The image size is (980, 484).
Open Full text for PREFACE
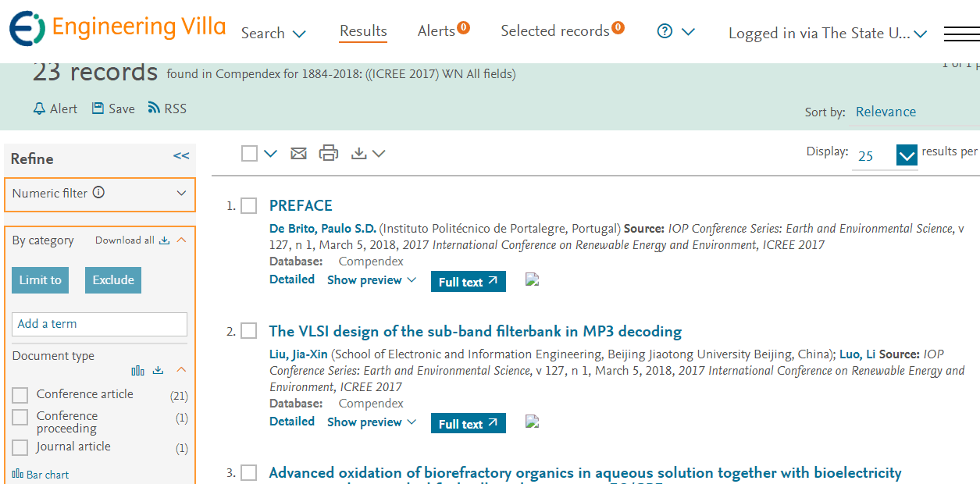(469, 282)
